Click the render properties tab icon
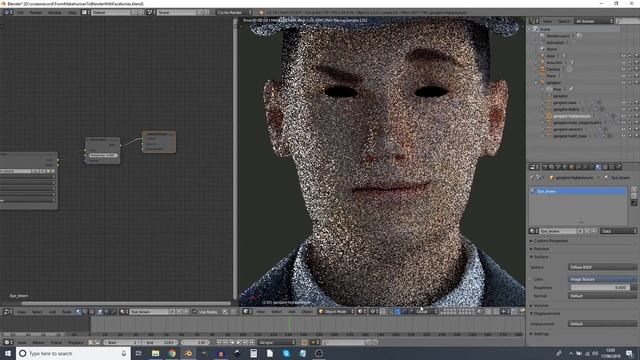 pyautogui.click(x=545, y=167)
